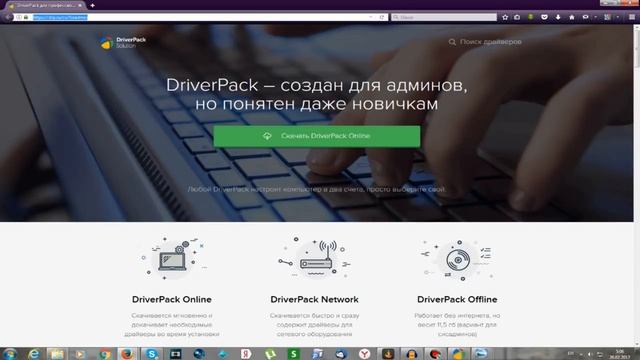640x360 pixels.
Task: Click the chat bubble toolbar icon
Action: tap(586, 17)
